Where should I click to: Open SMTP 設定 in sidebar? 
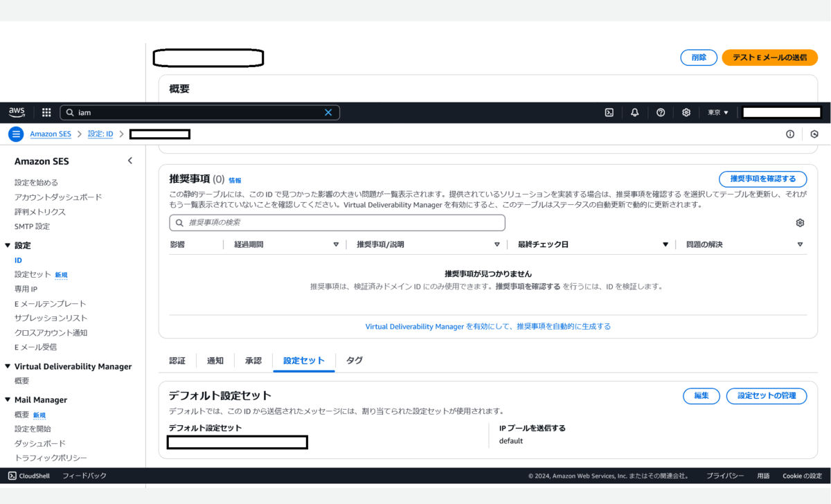point(32,226)
